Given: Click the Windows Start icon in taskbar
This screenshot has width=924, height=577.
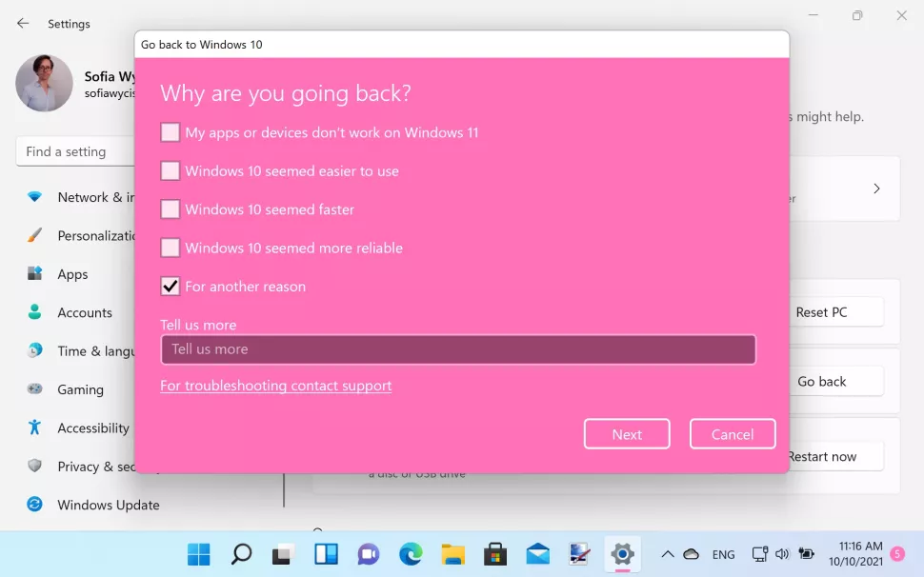Looking at the screenshot, I should pos(199,554).
